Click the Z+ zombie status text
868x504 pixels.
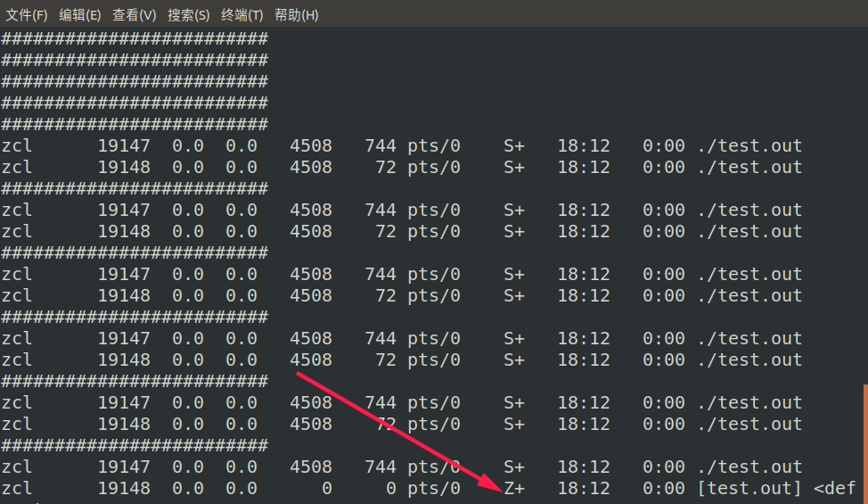[514, 488]
